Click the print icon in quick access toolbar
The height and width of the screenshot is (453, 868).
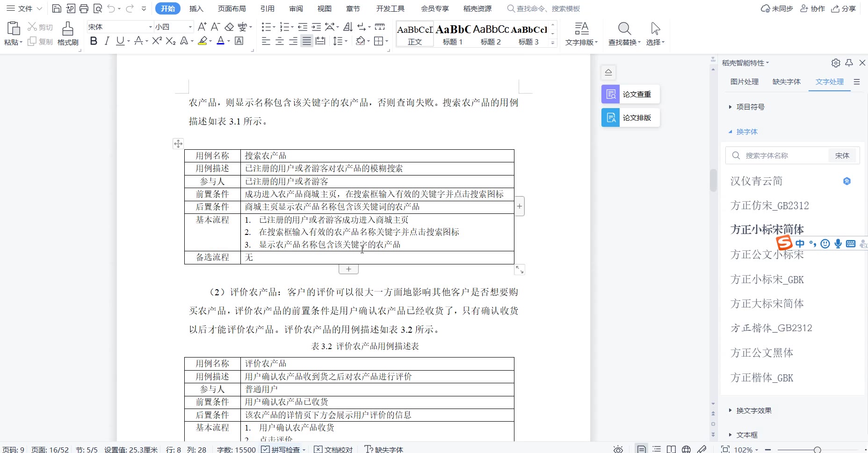84,8
